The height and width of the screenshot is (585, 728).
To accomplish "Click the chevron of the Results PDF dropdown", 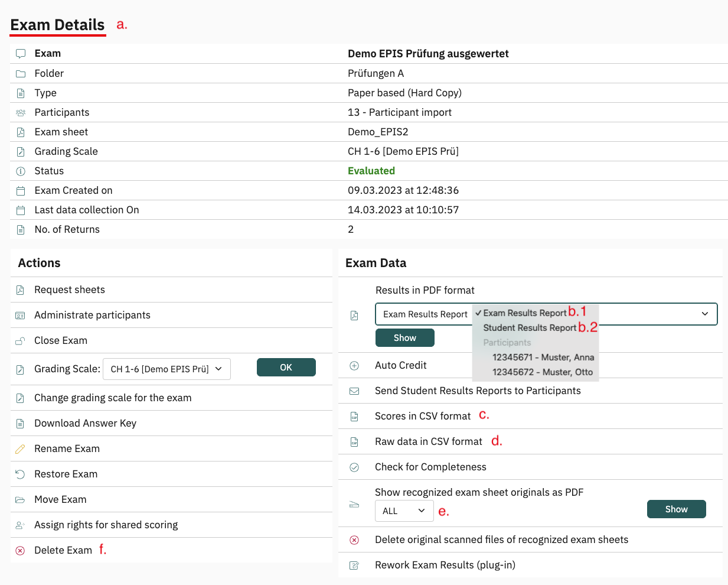I will 704,314.
